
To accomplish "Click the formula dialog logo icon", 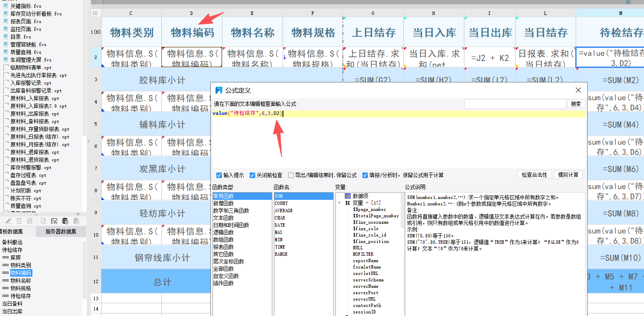I will coord(219,90).
